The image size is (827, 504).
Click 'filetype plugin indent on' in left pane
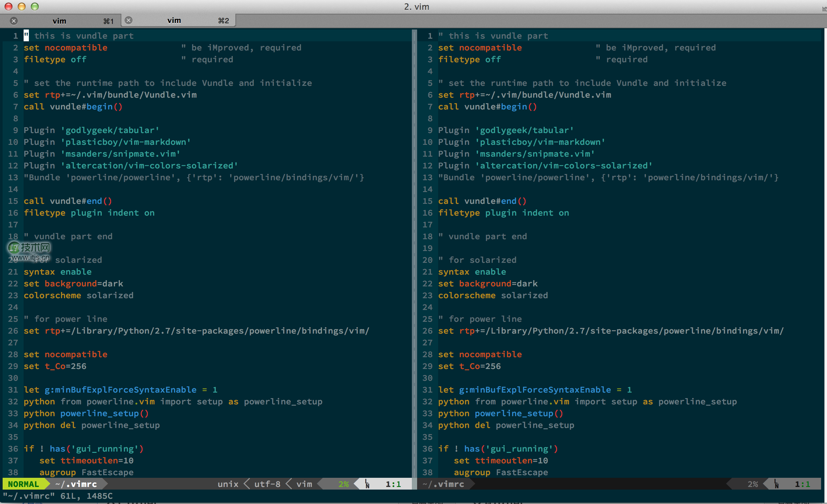tap(89, 213)
